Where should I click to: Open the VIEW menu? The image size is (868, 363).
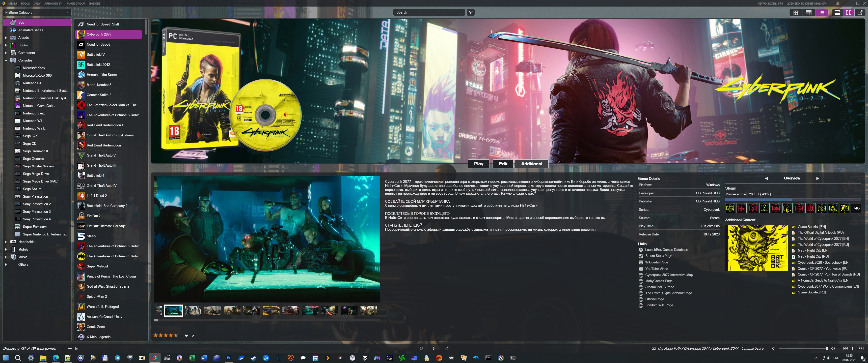[x=37, y=3]
